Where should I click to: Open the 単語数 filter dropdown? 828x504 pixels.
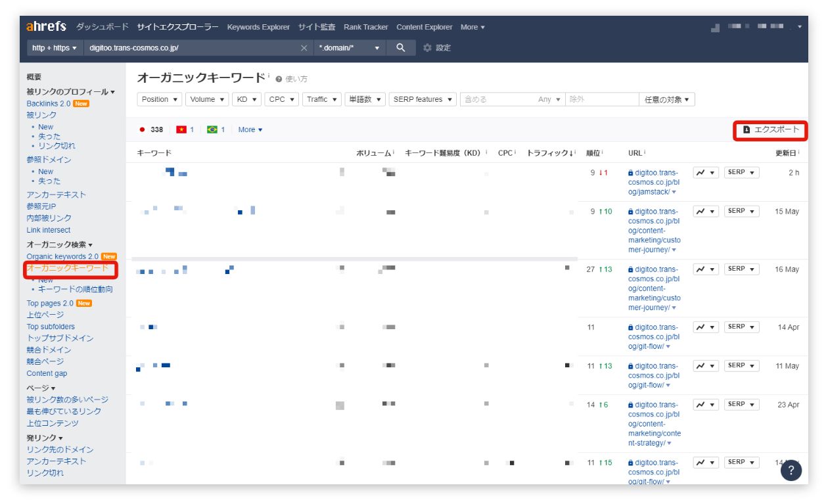(x=365, y=100)
